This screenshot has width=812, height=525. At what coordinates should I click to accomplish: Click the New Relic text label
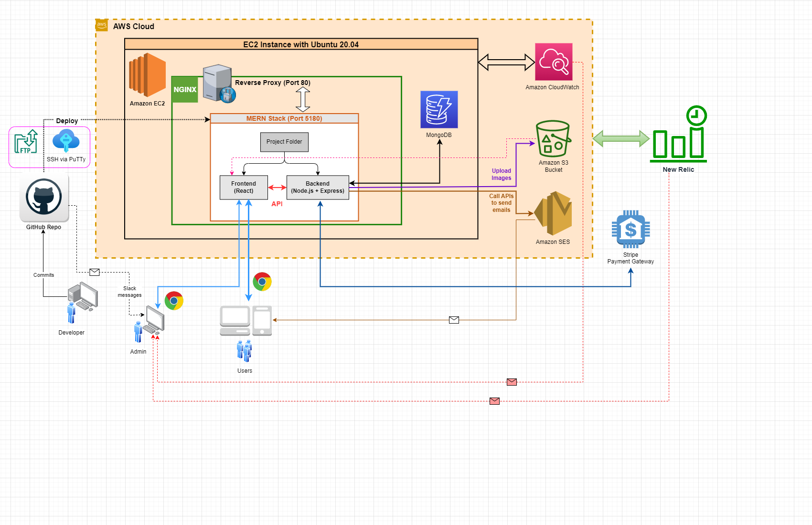(x=679, y=169)
